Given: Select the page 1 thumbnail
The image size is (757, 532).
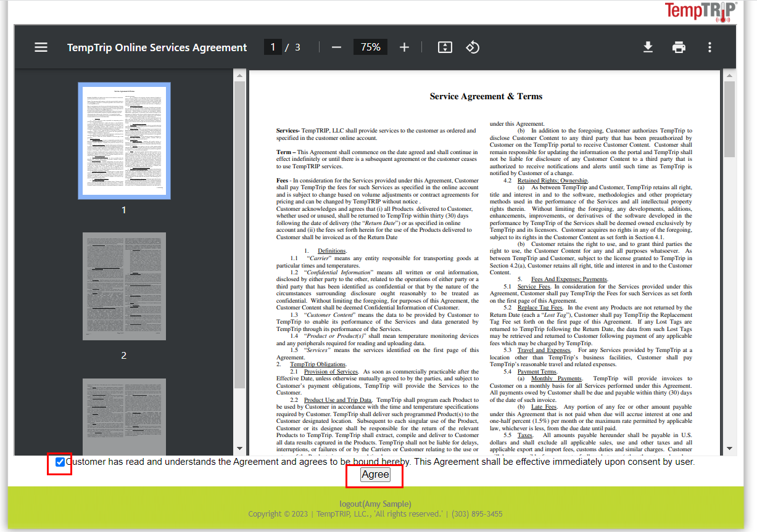Looking at the screenshot, I should point(124,141).
